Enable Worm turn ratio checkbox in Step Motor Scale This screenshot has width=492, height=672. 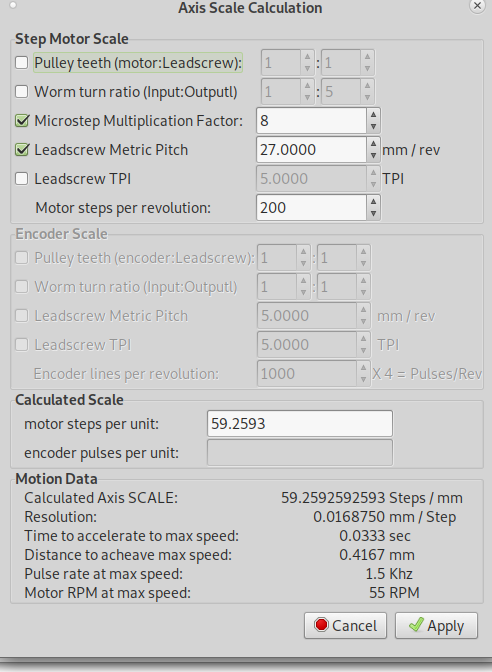[21, 92]
